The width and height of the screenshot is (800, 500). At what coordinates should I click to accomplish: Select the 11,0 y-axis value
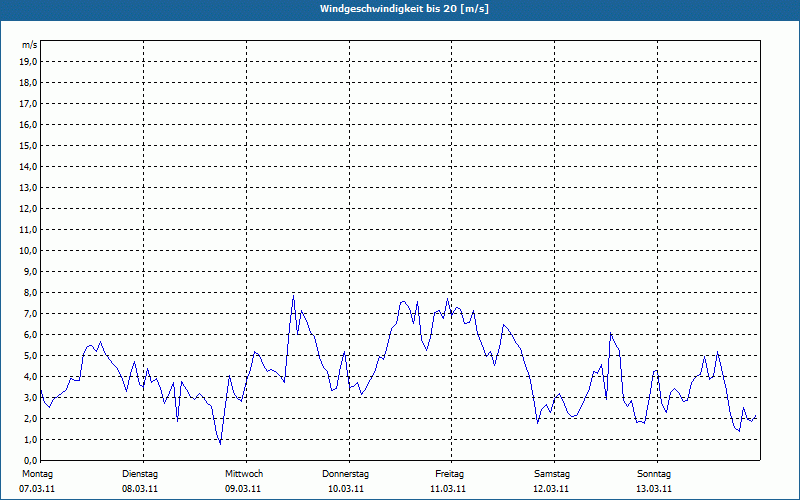click(29, 230)
